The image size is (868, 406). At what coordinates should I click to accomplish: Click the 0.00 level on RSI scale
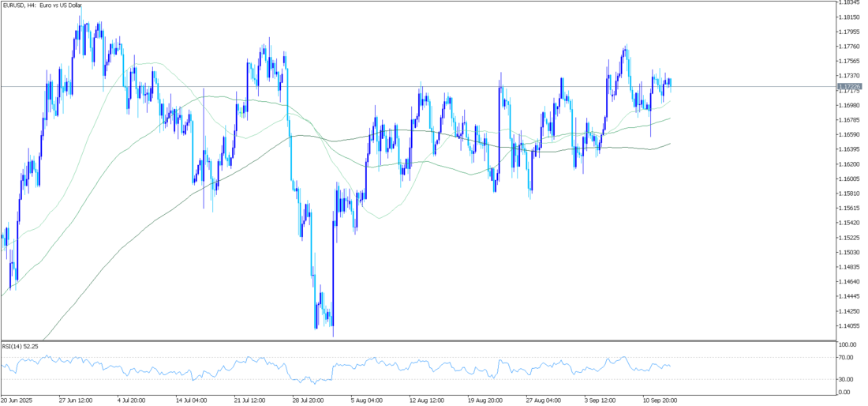point(845,392)
